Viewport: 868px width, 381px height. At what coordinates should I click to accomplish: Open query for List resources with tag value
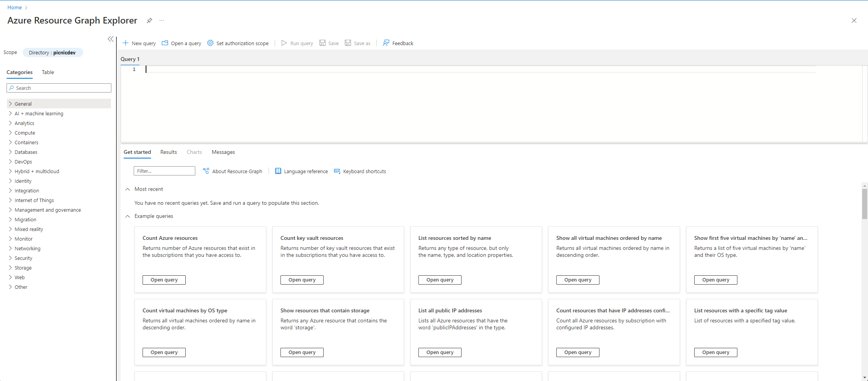(716, 352)
